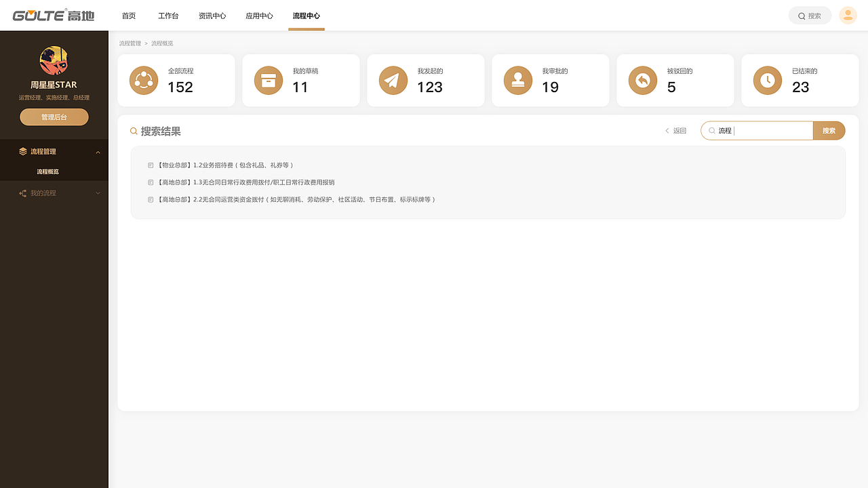This screenshot has width=868, height=488.
Task: Open result 【高地总部】1.3无合同日常行政费用拨付
Action: click(x=245, y=182)
